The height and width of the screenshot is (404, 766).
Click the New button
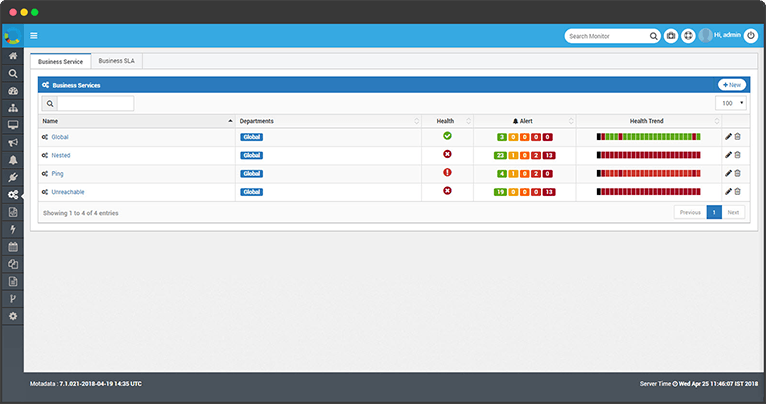732,85
